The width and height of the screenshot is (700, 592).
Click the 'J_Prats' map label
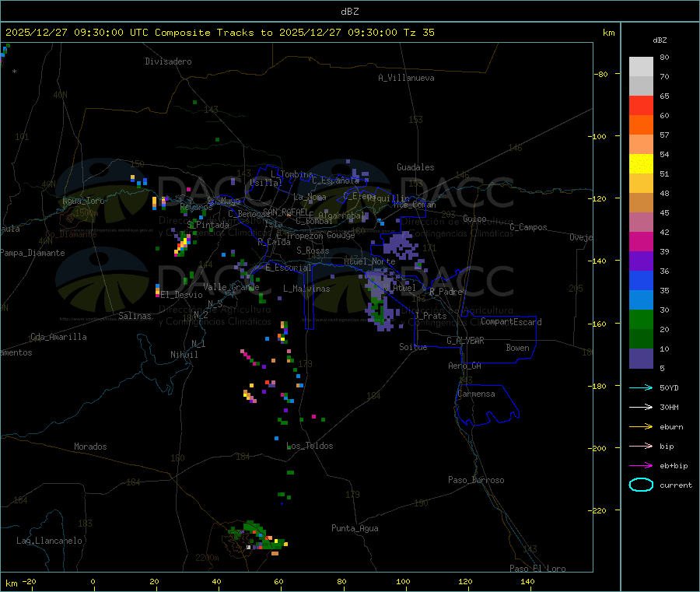coord(431,316)
